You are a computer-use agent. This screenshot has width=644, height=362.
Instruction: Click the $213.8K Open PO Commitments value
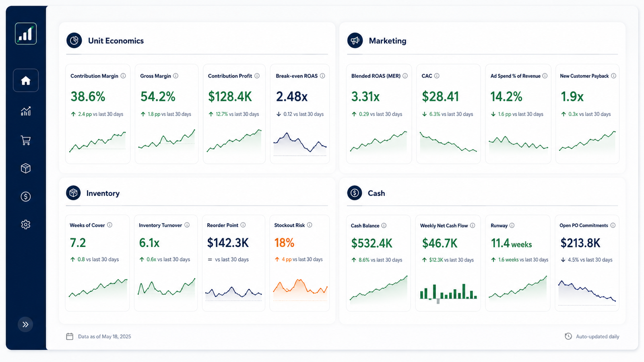[x=580, y=243]
